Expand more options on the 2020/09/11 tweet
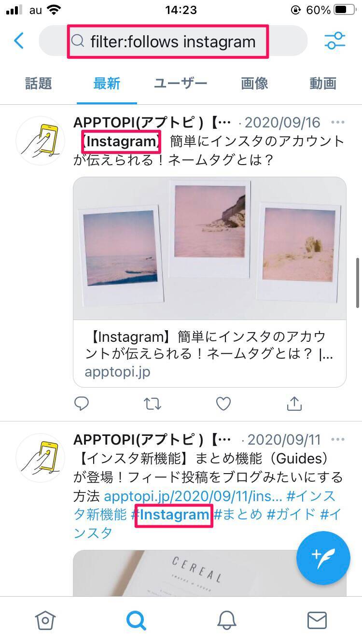Image resolution: width=362 pixels, height=644 pixels. (x=338, y=439)
